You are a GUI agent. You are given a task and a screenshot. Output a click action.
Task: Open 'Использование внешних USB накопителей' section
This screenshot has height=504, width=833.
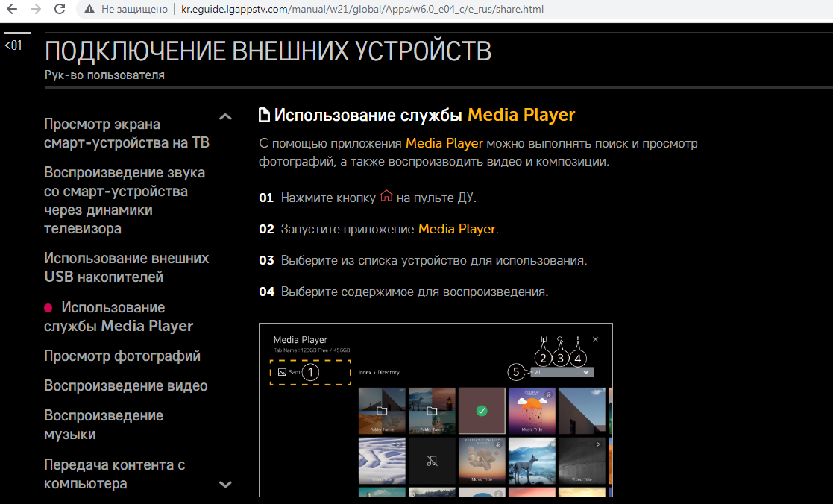click(x=126, y=267)
